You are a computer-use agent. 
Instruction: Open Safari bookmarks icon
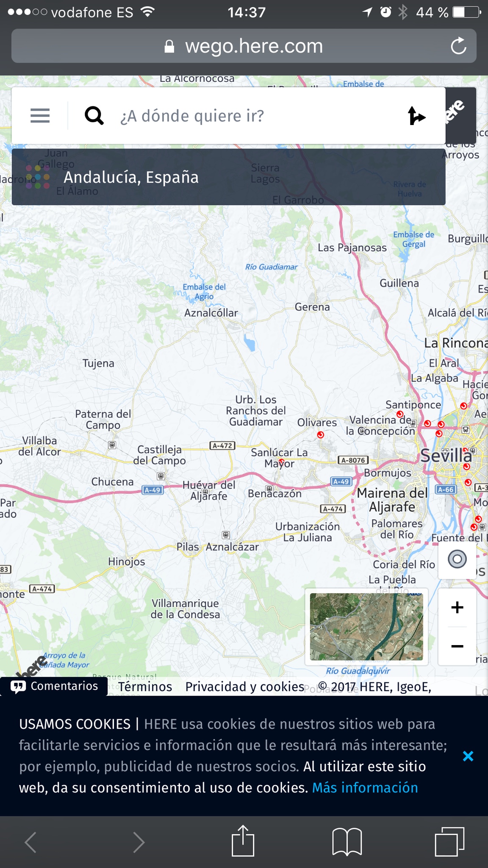(347, 842)
